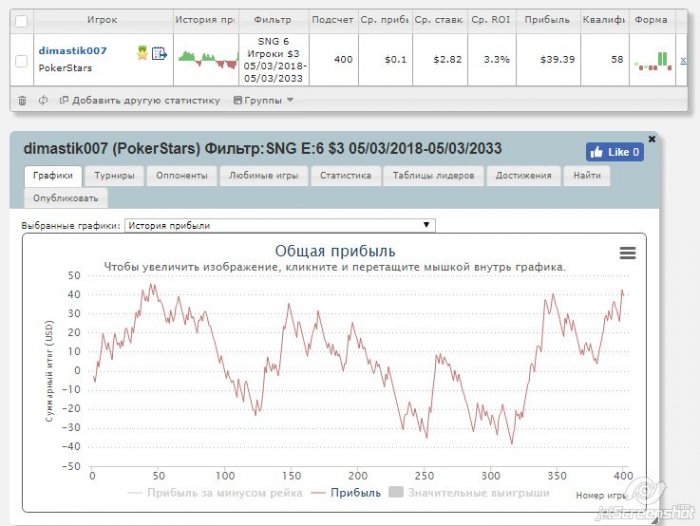This screenshot has width=700, height=526.
Task: Click the gold star icon beside dimastik007
Action: point(142,53)
